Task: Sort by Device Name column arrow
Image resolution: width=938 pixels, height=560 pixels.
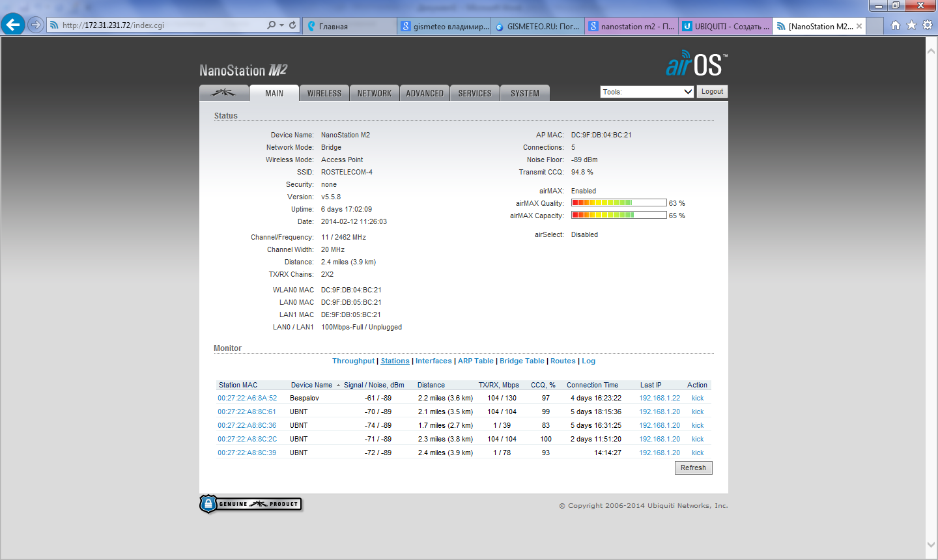Action: coord(338,385)
